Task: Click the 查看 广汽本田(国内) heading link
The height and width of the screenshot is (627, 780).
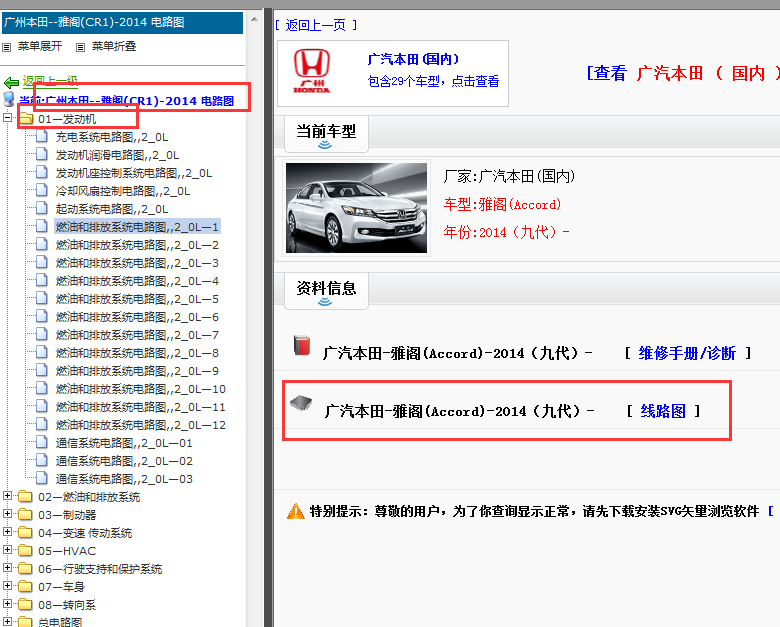Action: [683, 73]
